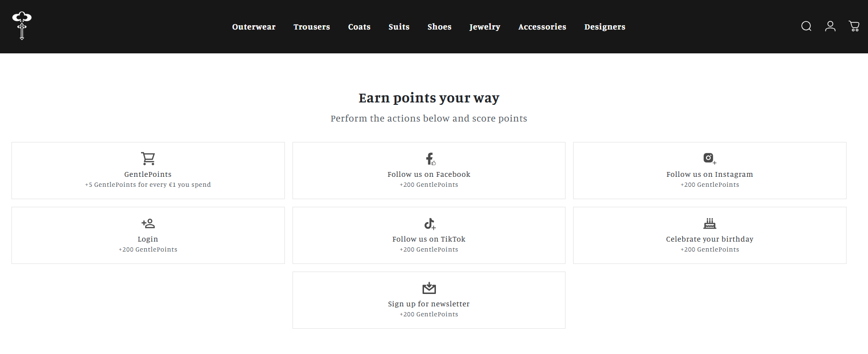Open the Outerwear menu
Image resolution: width=868 pixels, height=354 pixels.
254,27
